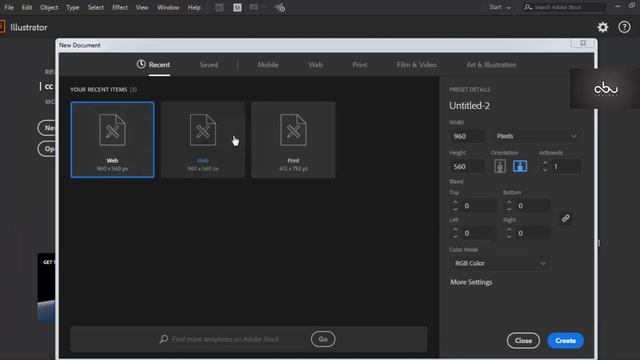Click the clock icon on Recent tab

coord(141,64)
